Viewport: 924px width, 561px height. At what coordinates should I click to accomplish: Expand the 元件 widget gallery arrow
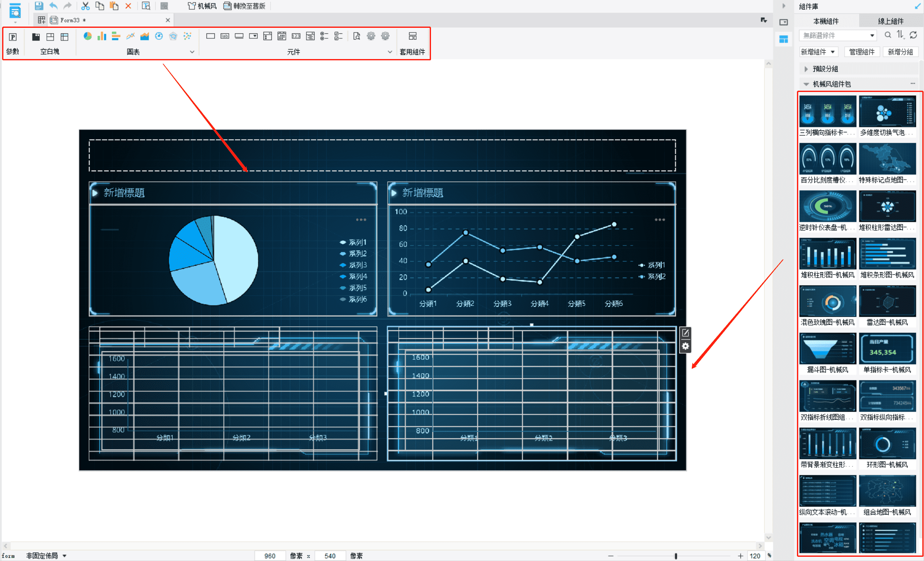coord(390,52)
